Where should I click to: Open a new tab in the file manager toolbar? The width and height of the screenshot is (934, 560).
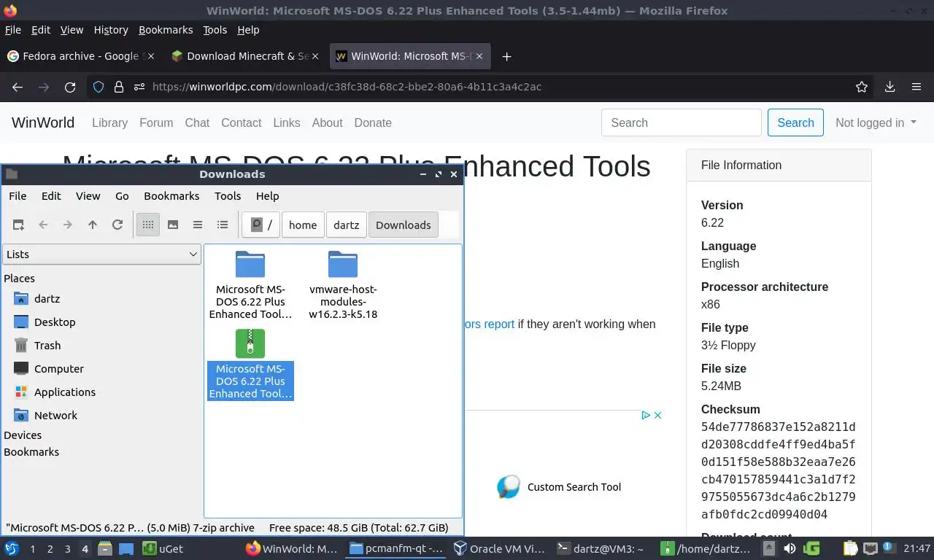tap(18, 225)
